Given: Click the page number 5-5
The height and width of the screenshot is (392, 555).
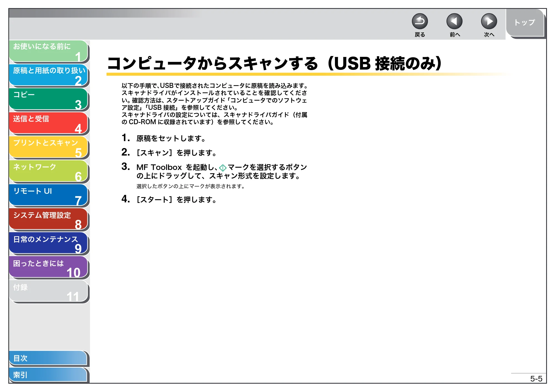Looking at the screenshot, I should coord(536,379).
